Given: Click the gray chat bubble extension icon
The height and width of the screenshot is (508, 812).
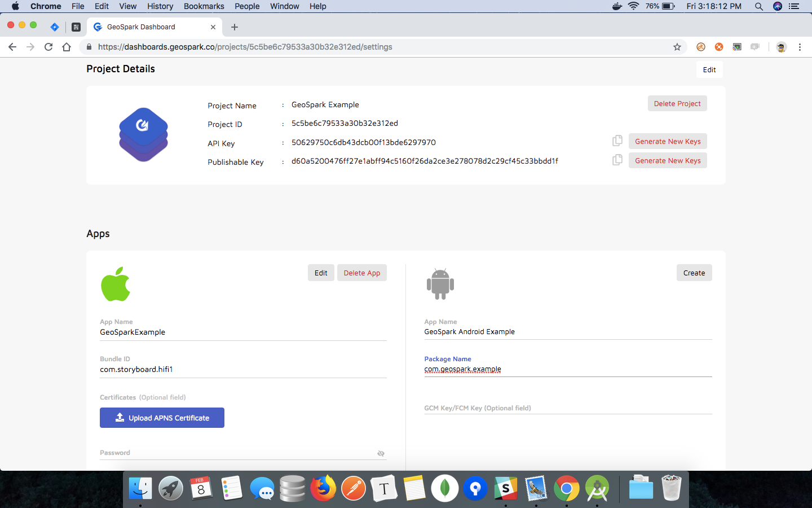Looking at the screenshot, I should pos(755,47).
